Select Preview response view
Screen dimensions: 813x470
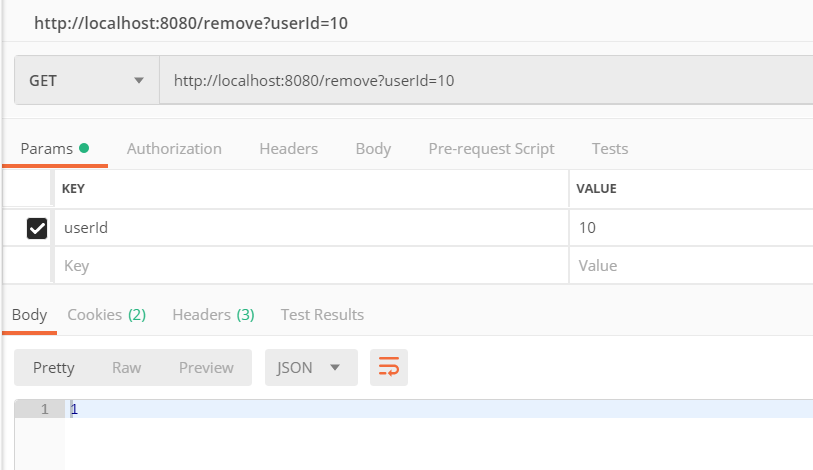206,367
